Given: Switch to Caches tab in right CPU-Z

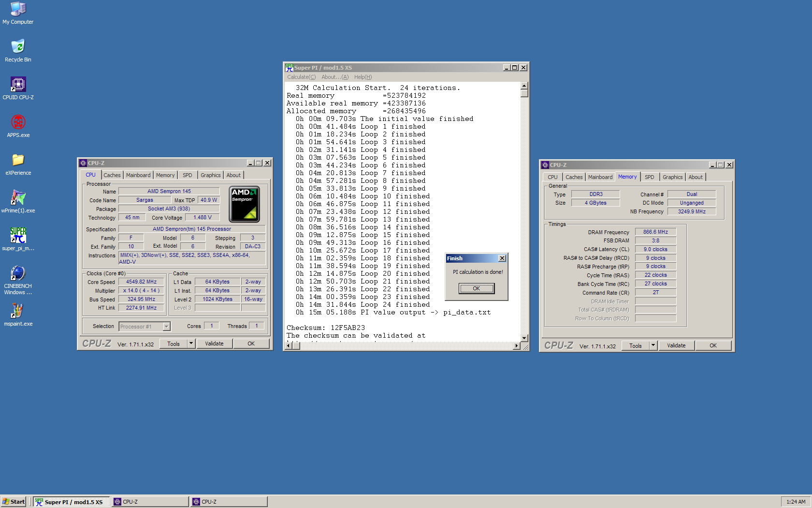Looking at the screenshot, I should tap(574, 177).
